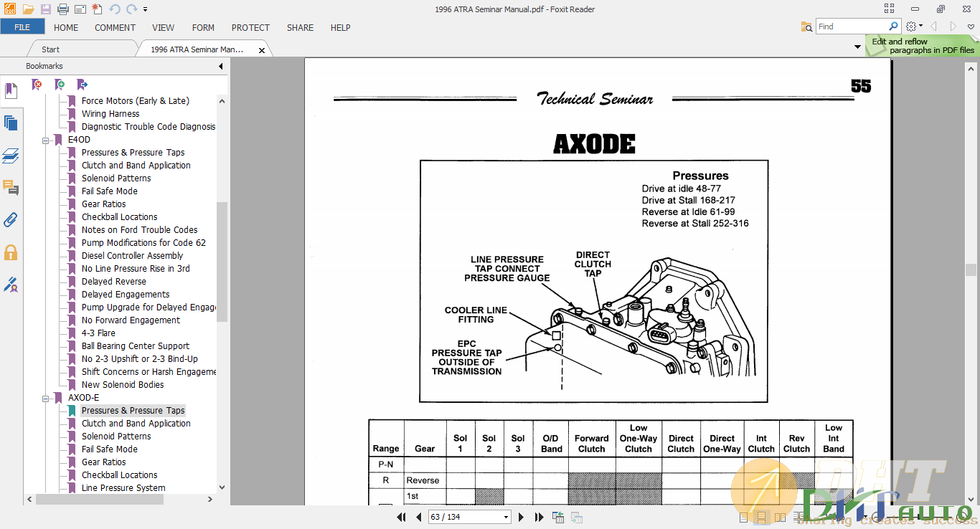980x529 pixels.
Task: Go to the first page
Action: (x=402, y=517)
